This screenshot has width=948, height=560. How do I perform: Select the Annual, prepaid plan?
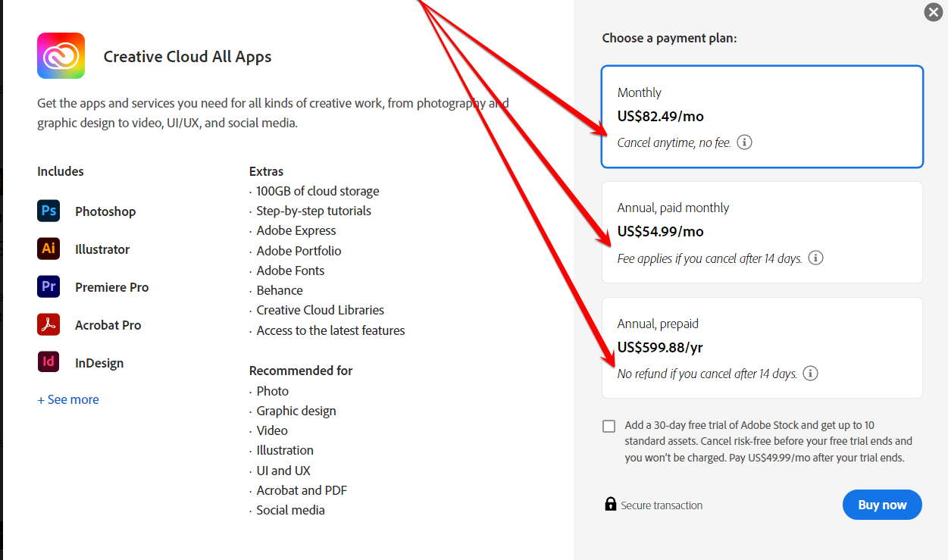pos(762,347)
